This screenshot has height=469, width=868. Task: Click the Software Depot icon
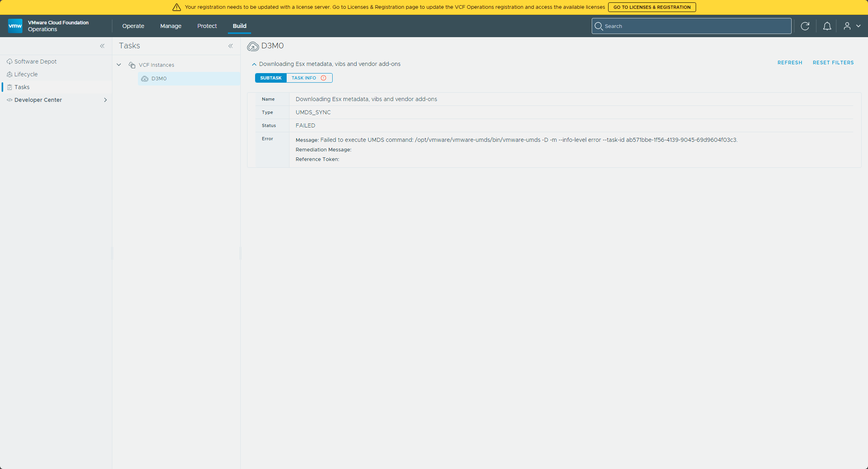click(x=10, y=62)
